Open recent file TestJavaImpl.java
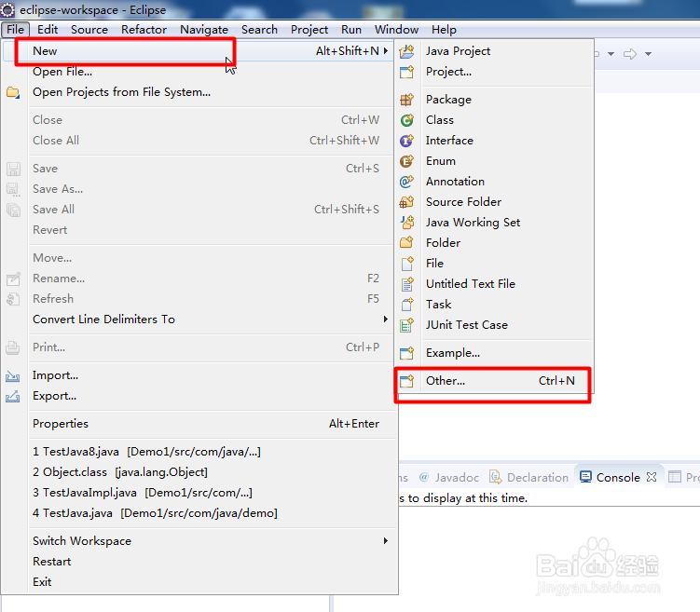700x612 pixels. [199, 493]
